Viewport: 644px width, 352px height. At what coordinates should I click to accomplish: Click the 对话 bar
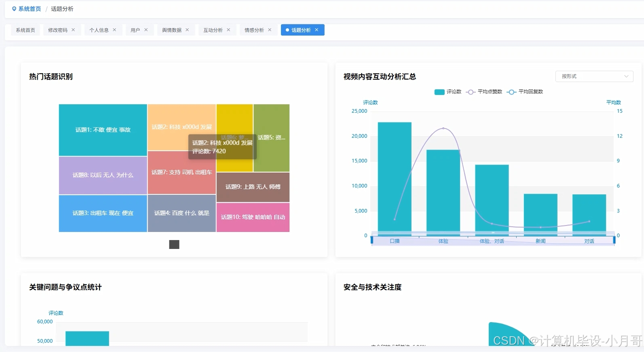click(589, 215)
